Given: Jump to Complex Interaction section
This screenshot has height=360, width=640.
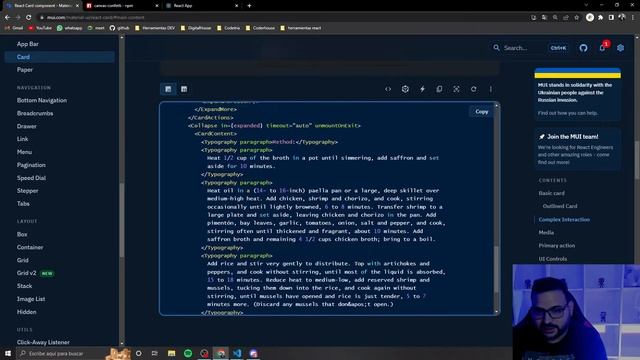Looking at the screenshot, I should pyautogui.click(x=564, y=220).
